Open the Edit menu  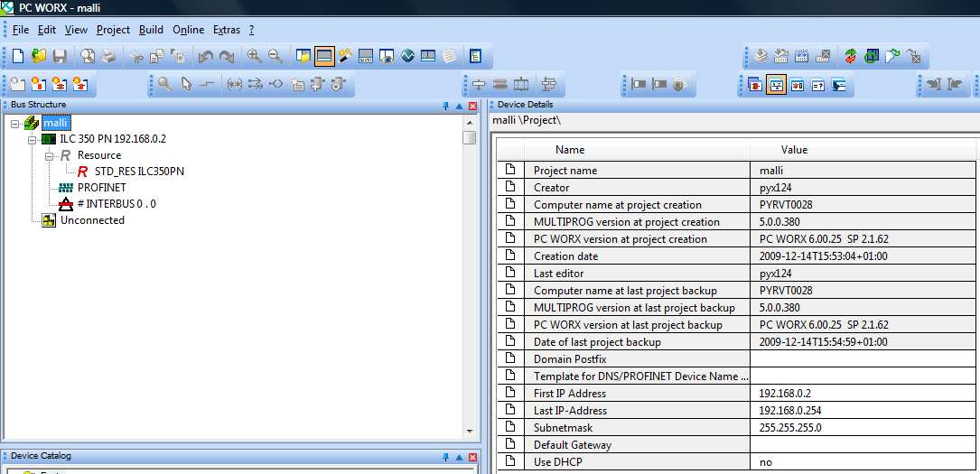coord(47,30)
